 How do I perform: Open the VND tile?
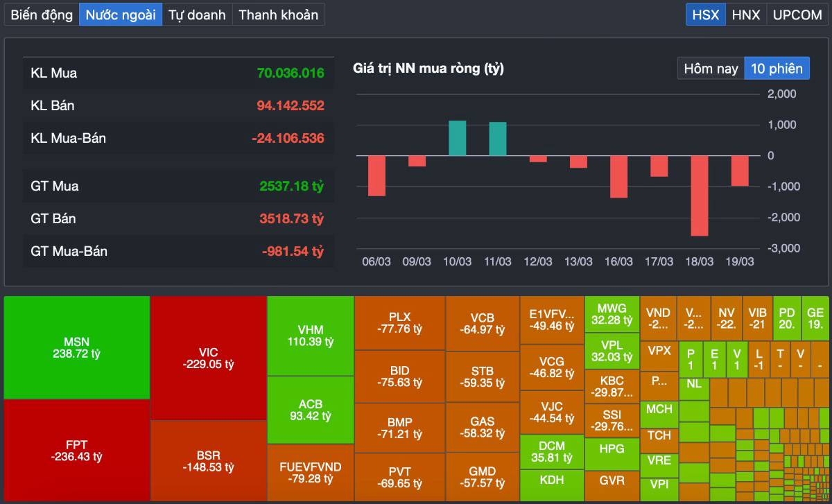pyautogui.click(x=659, y=318)
